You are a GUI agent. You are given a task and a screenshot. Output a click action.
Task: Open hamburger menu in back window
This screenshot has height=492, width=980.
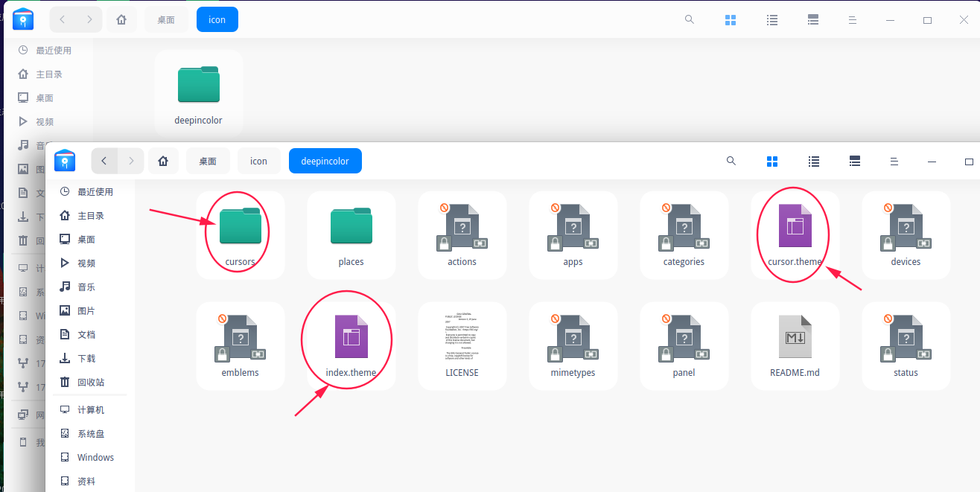[x=853, y=20]
